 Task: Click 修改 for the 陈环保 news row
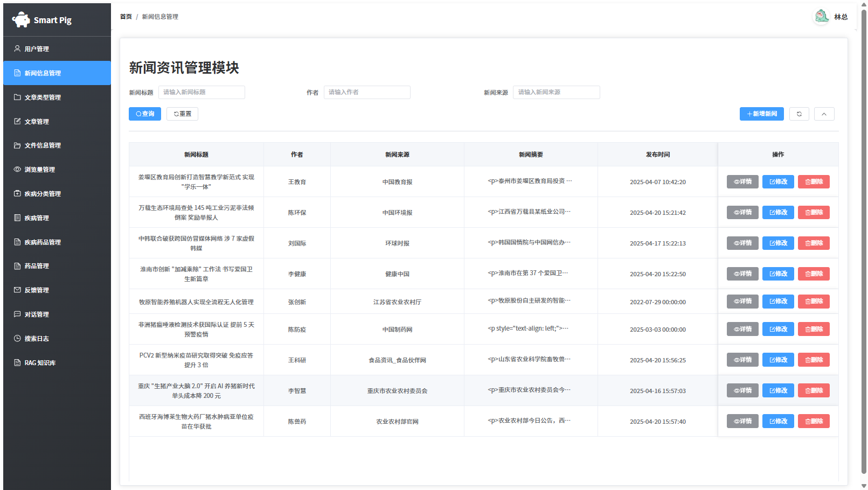click(x=778, y=213)
